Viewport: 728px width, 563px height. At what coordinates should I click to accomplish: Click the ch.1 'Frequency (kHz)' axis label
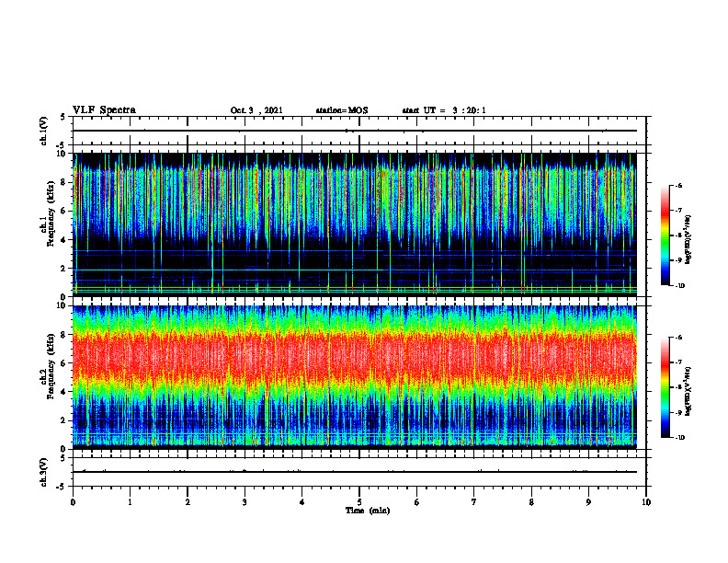coord(51,214)
